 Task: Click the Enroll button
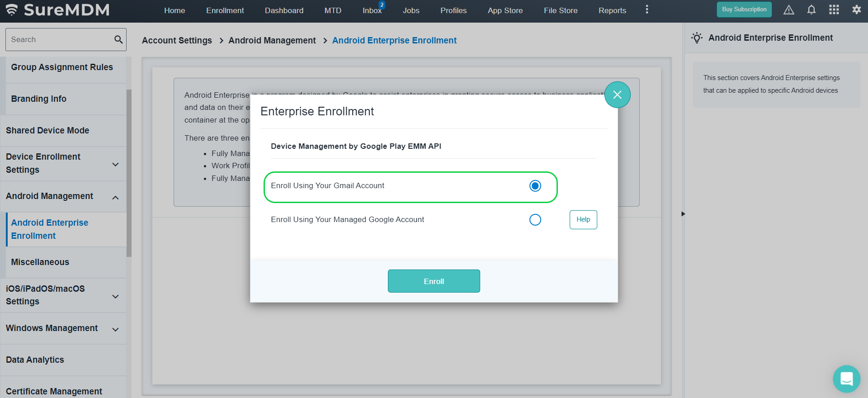click(x=434, y=281)
